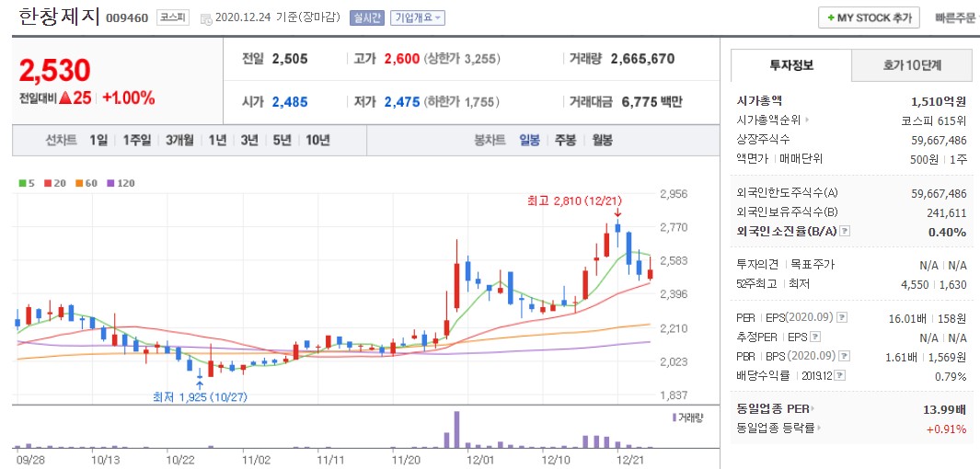Click the 저가 value 2,475
Viewport: 980px width, 469px height.
[402, 102]
